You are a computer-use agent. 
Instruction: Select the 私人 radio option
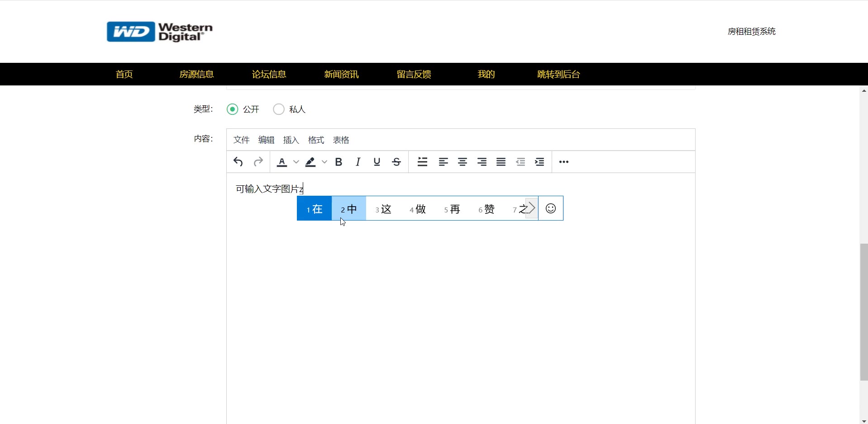(279, 109)
